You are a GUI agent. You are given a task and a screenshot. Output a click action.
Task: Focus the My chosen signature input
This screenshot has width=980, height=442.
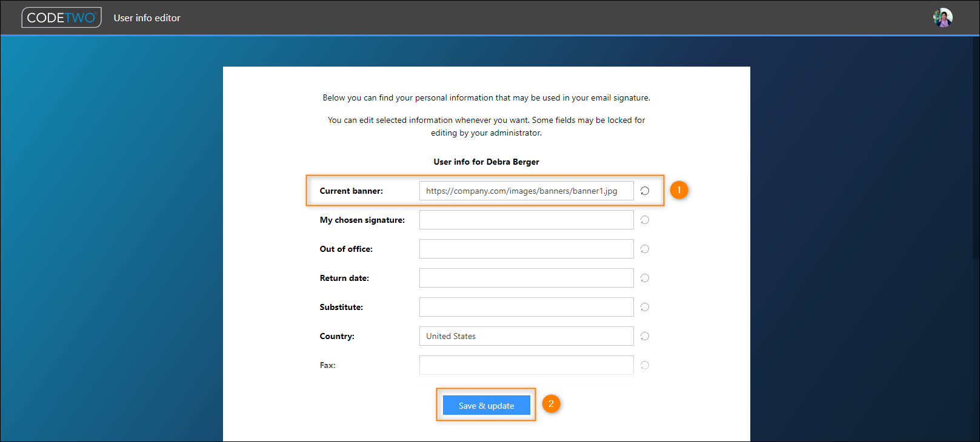click(526, 220)
